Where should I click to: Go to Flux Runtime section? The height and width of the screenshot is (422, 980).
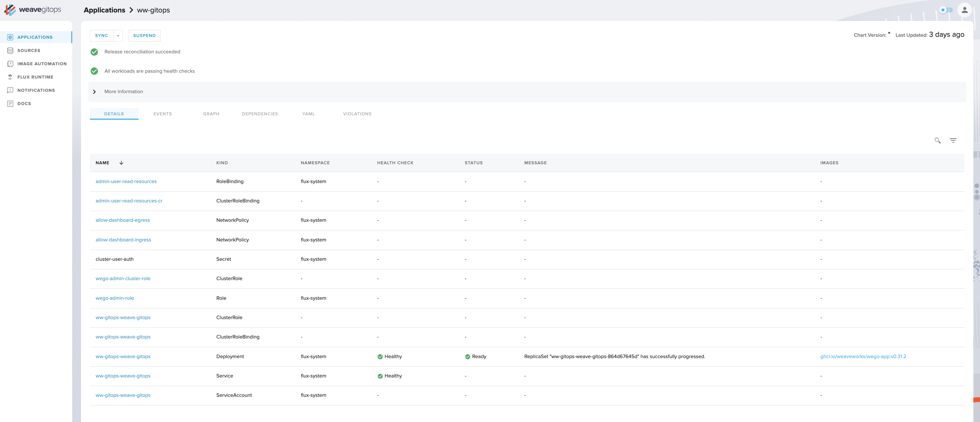[35, 77]
